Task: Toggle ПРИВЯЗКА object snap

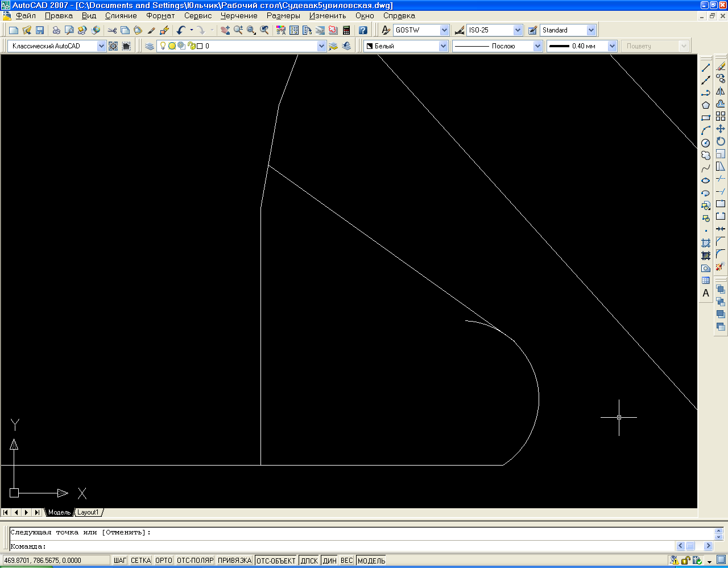Action: (x=234, y=561)
